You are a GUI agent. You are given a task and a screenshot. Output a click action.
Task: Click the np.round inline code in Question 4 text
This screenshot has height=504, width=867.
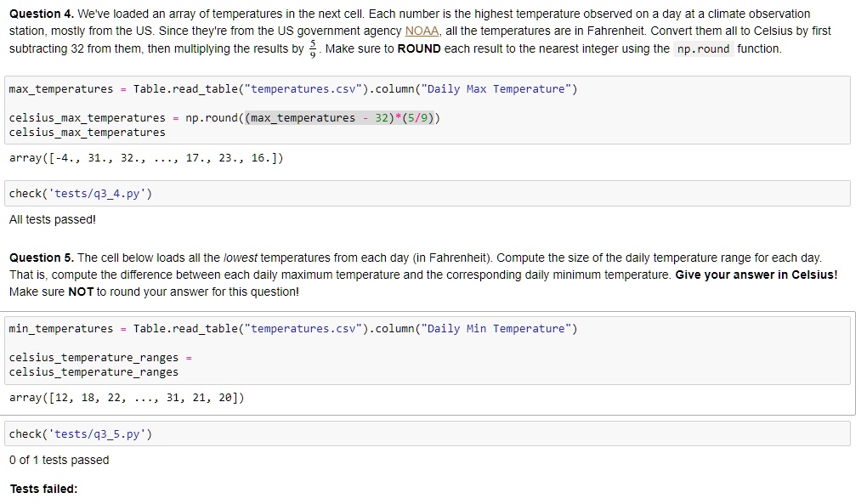tap(703, 48)
